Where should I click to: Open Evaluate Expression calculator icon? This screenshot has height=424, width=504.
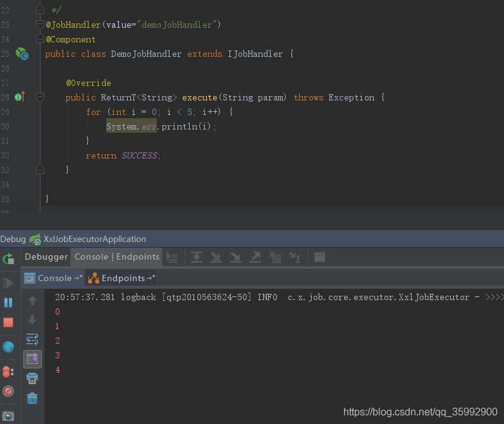pos(319,257)
